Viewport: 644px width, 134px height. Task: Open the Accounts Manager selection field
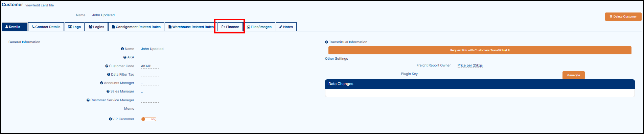click(150, 83)
